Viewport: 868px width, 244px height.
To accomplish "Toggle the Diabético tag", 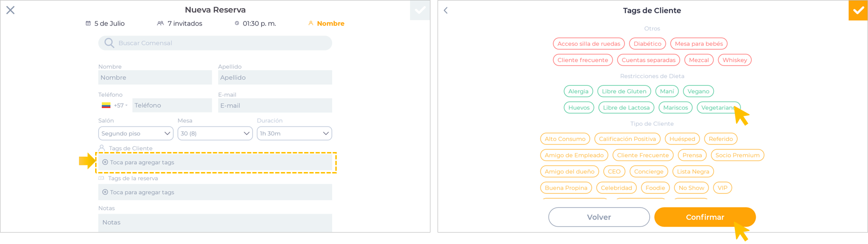I will pyautogui.click(x=647, y=44).
